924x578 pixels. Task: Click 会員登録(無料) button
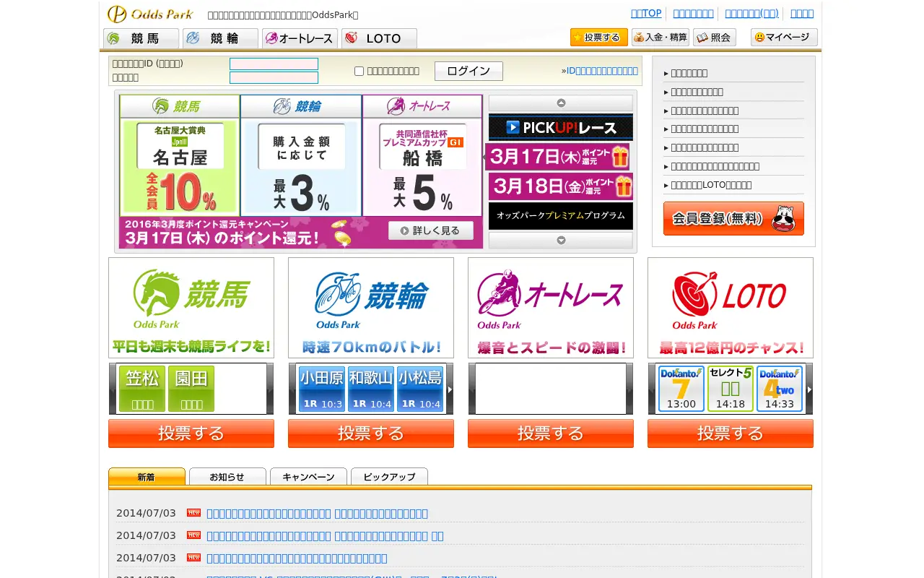coord(733,218)
